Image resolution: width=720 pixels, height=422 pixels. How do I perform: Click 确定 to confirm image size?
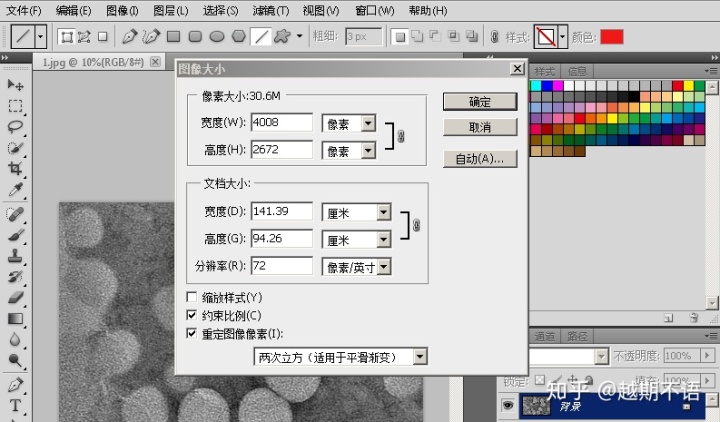point(480,101)
